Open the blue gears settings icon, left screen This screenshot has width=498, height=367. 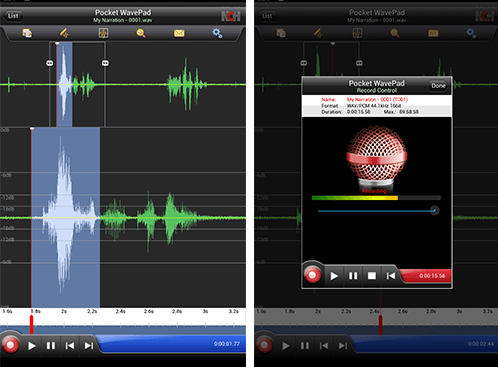coord(217,33)
